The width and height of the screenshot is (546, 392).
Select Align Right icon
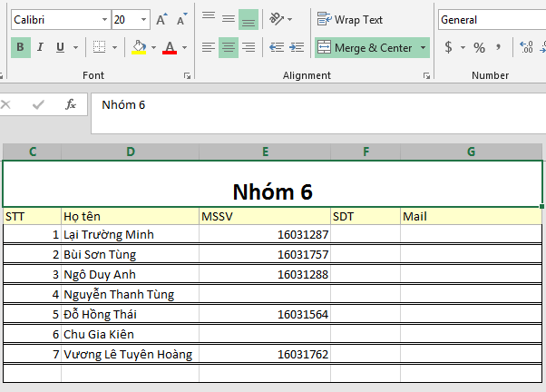[249, 47]
